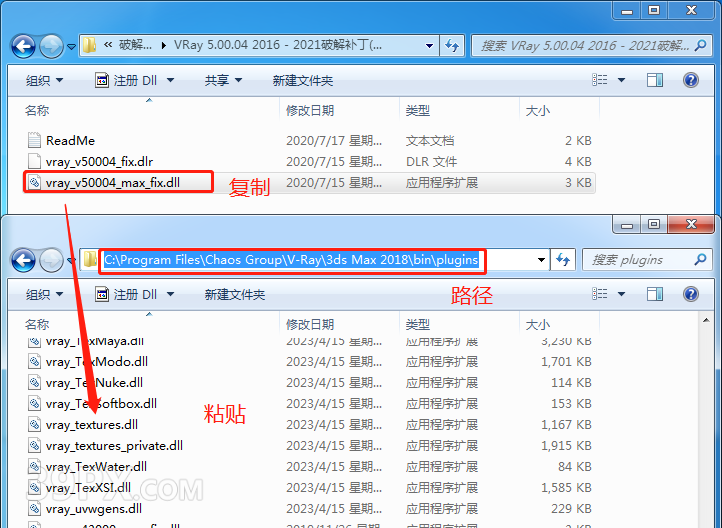Change view icon in the VRay patch window
Image resolution: width=722 pixels, height=528 pixels.
tap(600, 80)
